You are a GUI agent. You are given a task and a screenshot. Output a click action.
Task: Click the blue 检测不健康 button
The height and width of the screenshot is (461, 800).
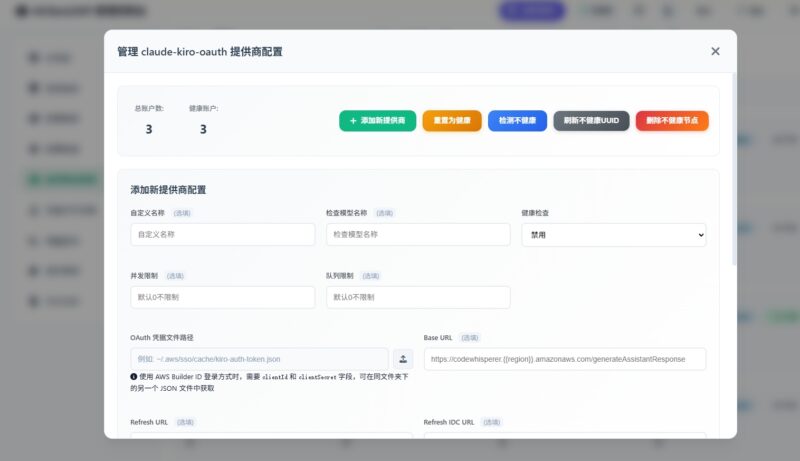[x=517, y=120]
